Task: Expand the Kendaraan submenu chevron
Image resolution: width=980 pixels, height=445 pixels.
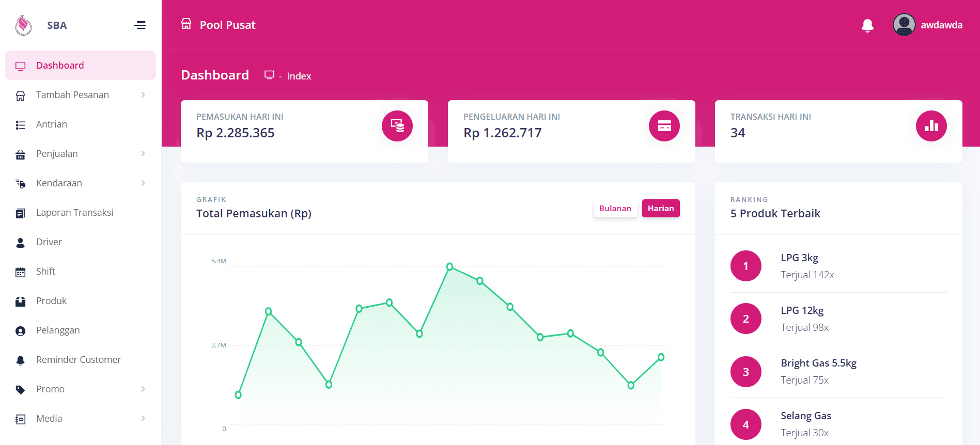Action: (143, 183)
